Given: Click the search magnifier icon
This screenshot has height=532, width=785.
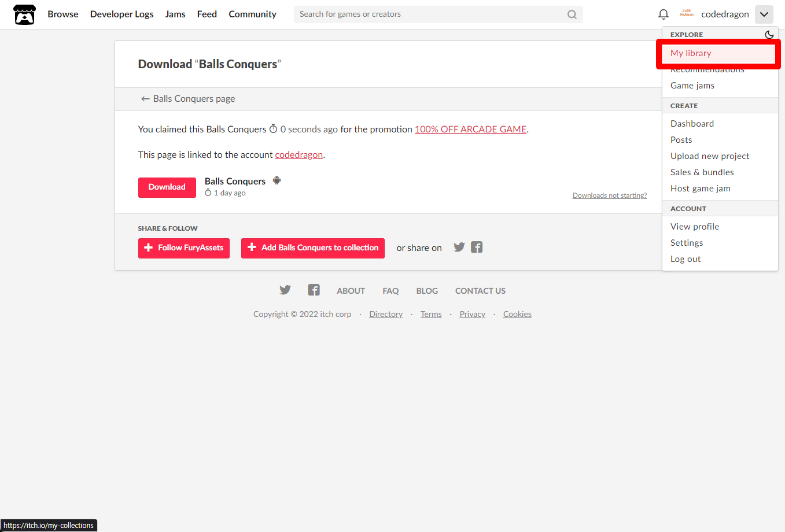Looking at the screenshot, I should coord(572,14).
